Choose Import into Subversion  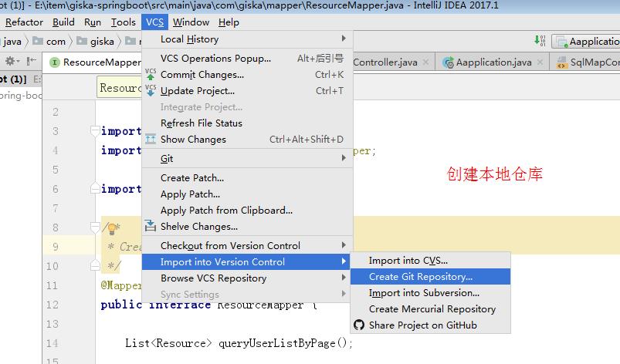pos(431,293)
